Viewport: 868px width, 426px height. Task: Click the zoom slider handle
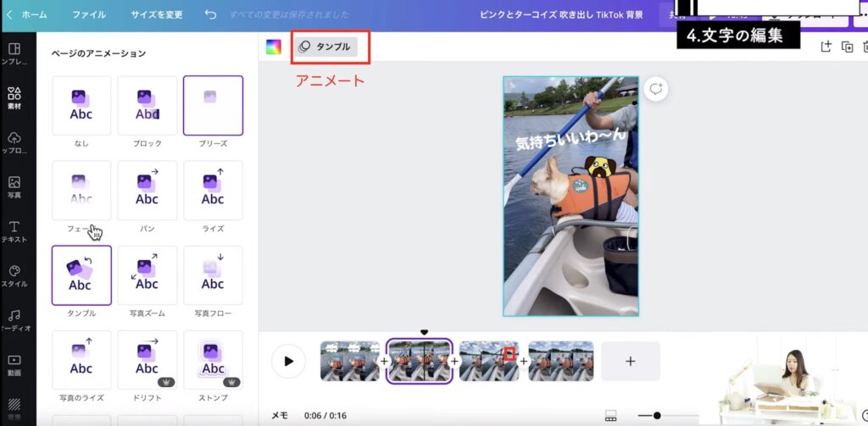click(657, 416)
